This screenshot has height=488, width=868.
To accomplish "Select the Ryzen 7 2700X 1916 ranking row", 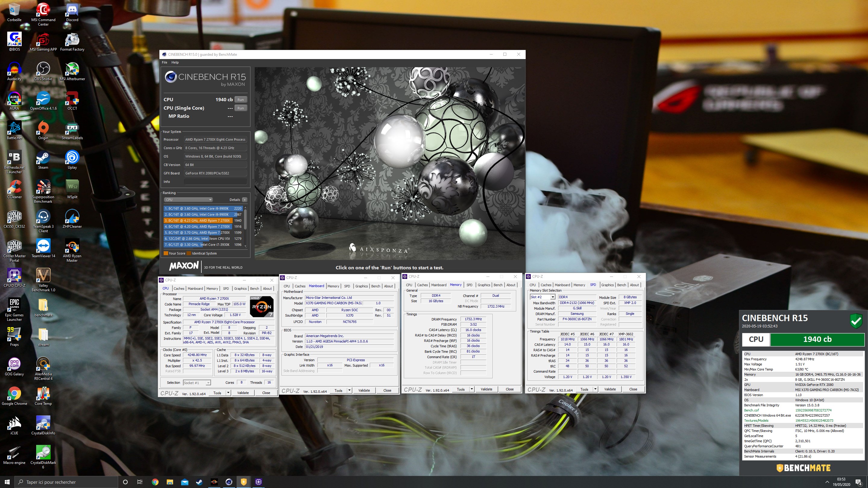I will [203, 227].
